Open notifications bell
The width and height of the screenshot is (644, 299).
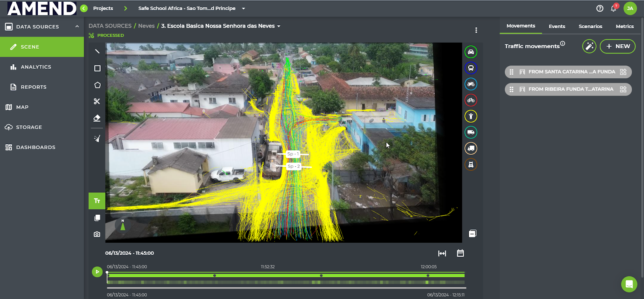(613, 8)
